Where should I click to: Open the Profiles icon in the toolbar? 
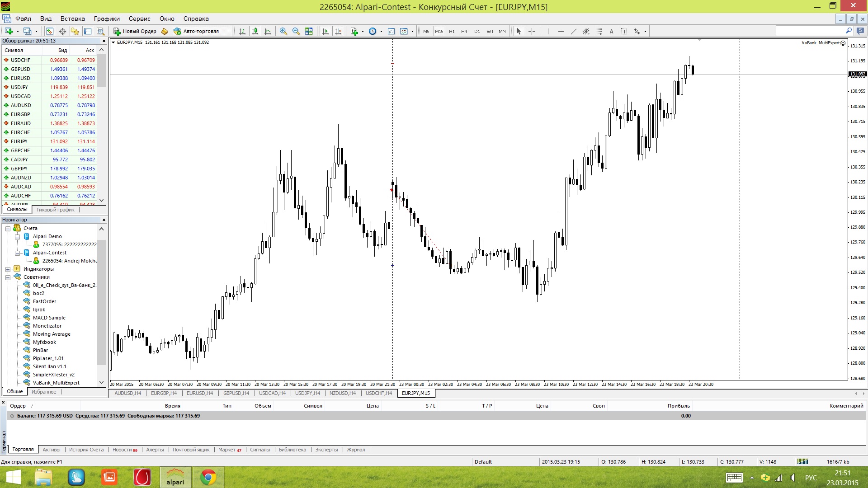pos(28,31)
